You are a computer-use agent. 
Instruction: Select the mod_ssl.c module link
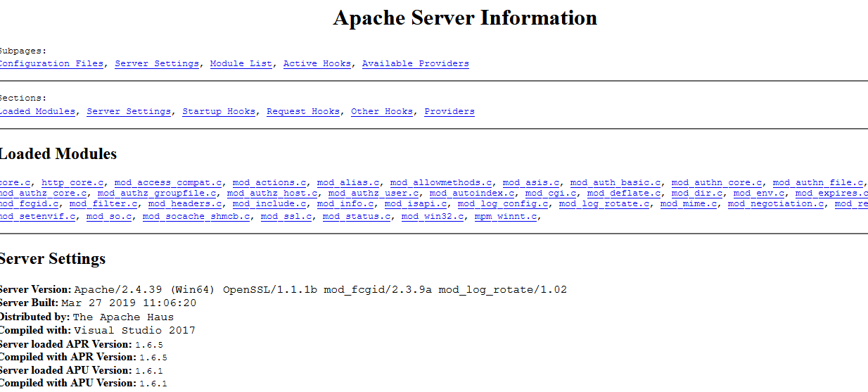(x=286, y=216)
